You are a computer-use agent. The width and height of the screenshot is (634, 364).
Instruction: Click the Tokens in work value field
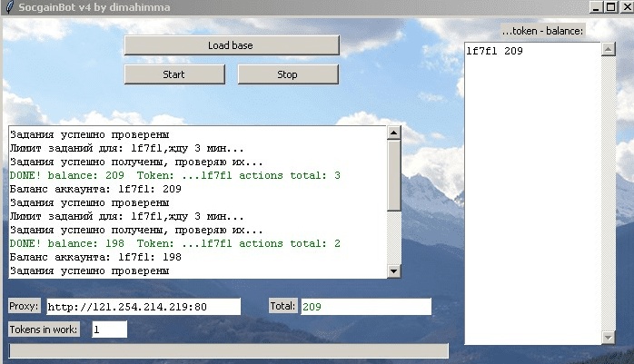pyautogui.click(x=109, y=330)
